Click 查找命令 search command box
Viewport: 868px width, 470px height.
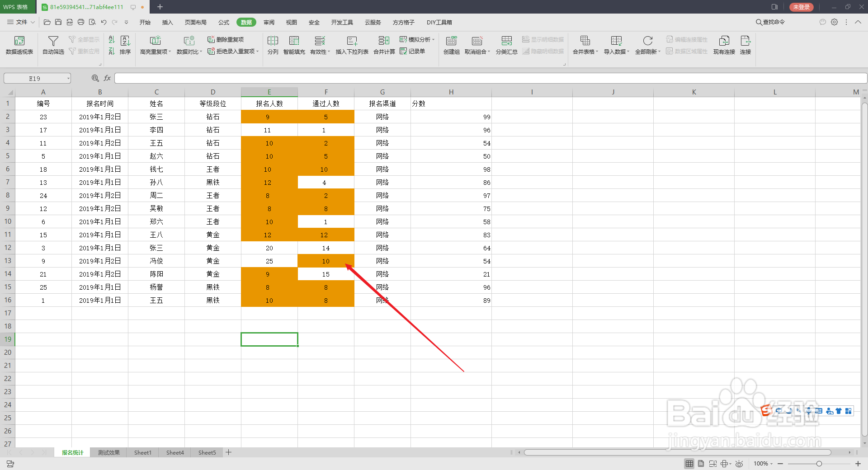coord(770,22)
